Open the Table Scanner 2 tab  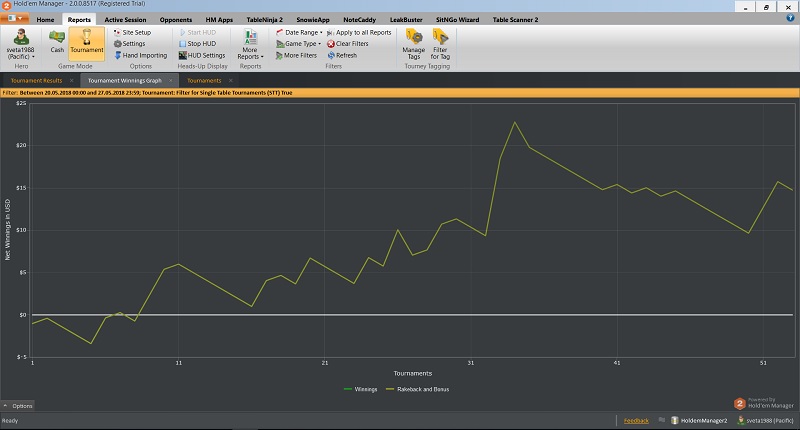coord(515,20)
